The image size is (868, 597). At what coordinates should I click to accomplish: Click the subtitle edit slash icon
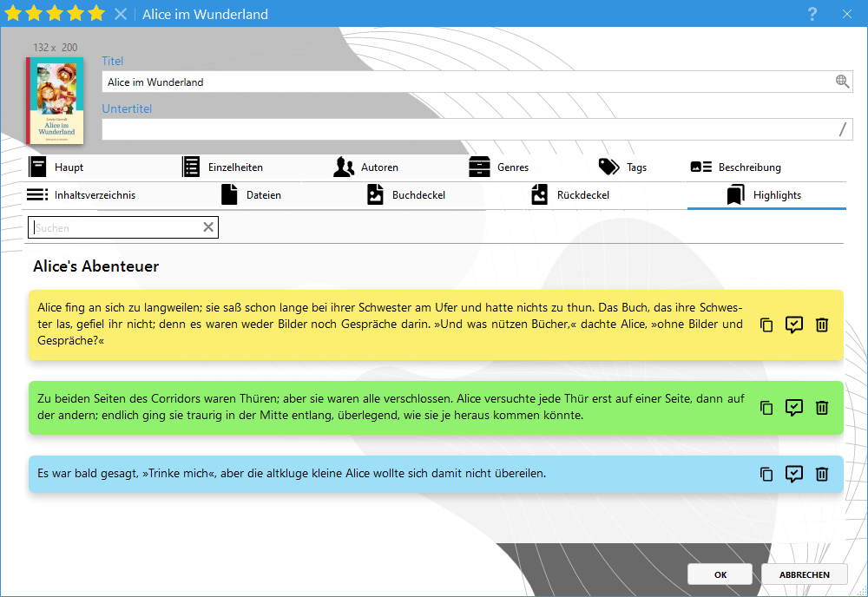(x=842, y=129)
